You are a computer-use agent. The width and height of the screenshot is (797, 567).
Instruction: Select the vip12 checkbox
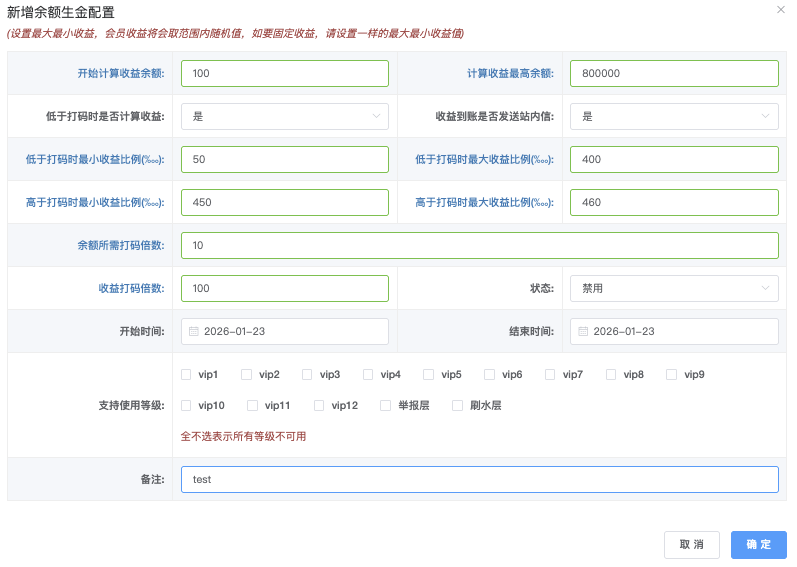tap(319, 406)
